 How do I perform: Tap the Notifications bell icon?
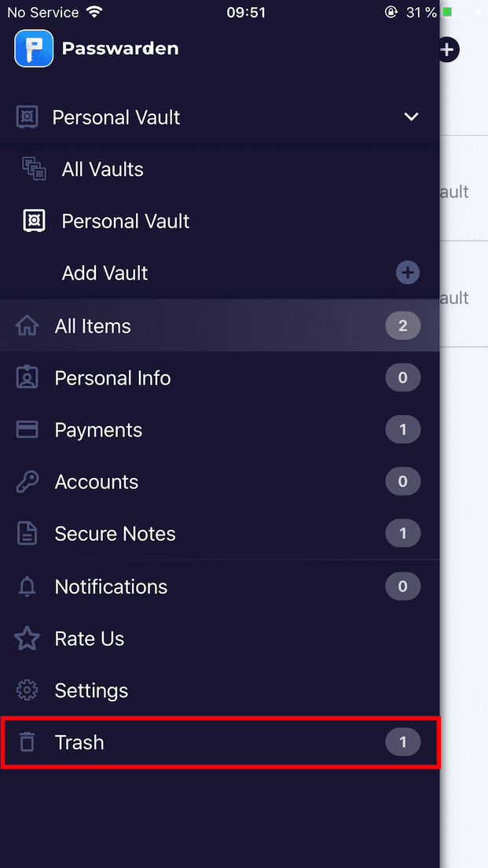28,587
